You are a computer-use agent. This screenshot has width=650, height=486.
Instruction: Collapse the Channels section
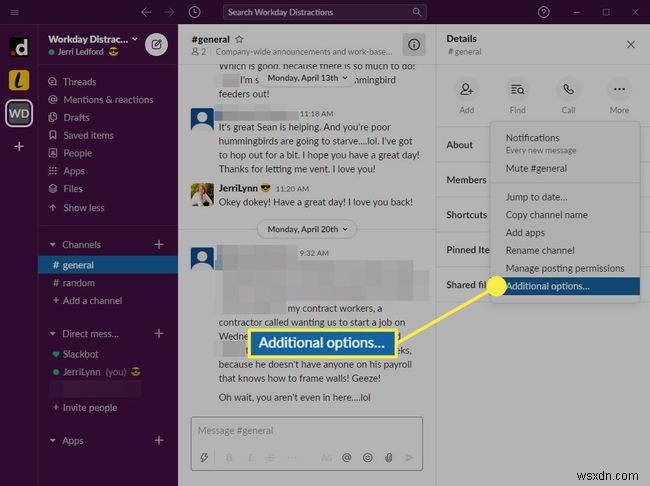[x=53, y=245]
